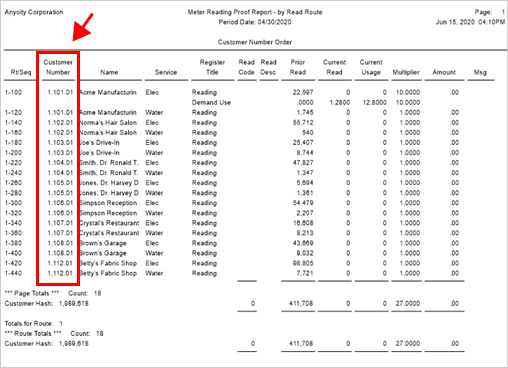Select customer number 1.112.01 in row 1-420

[x=60, y=263]
